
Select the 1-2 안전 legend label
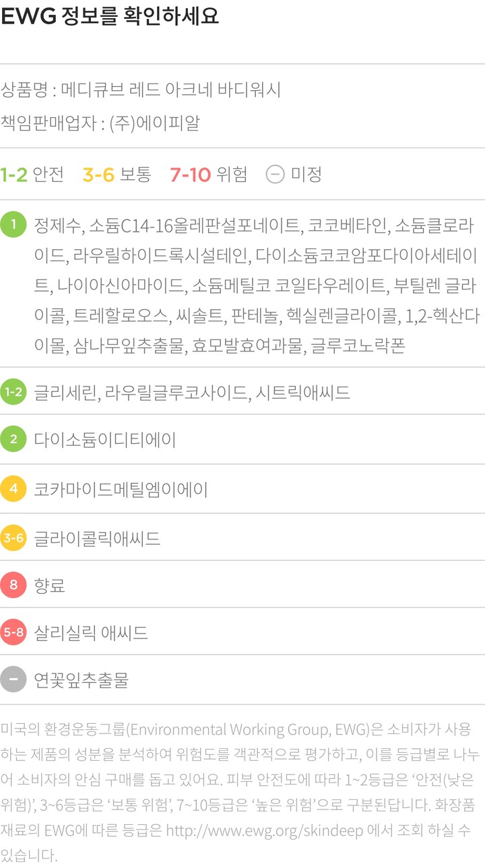pos(32,174)
